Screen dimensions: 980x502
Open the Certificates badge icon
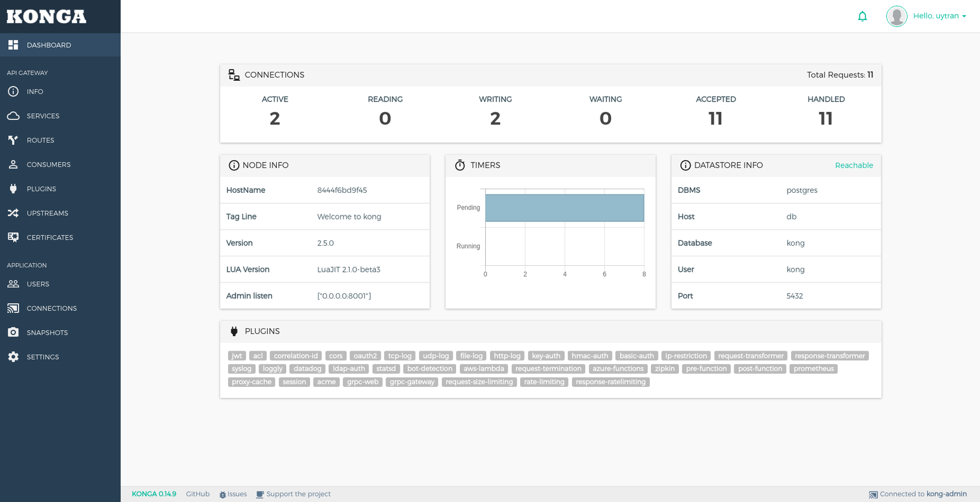tap(13, 237)
